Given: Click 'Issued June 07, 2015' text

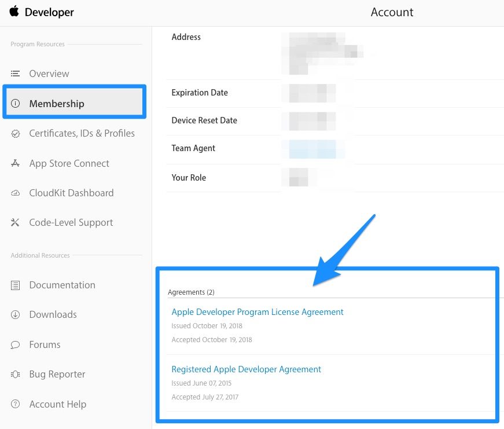Looking at the screenshot, I should 201,383.
